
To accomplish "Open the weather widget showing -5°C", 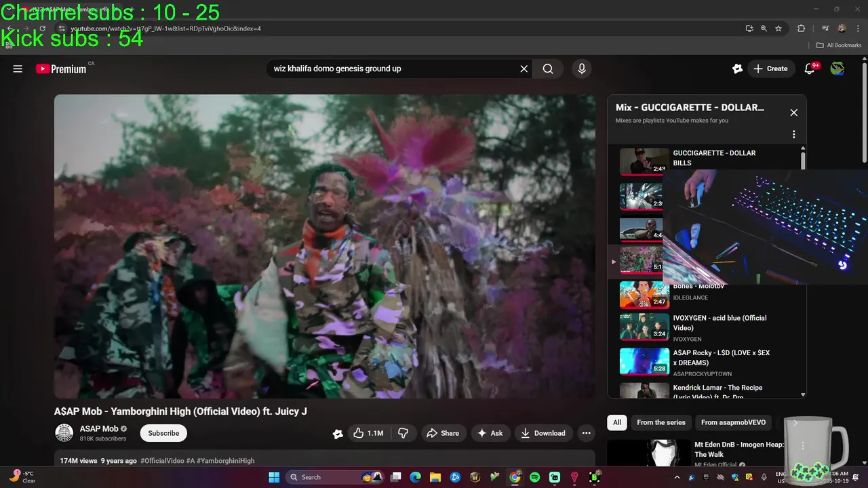I will [x=22, y=477].
